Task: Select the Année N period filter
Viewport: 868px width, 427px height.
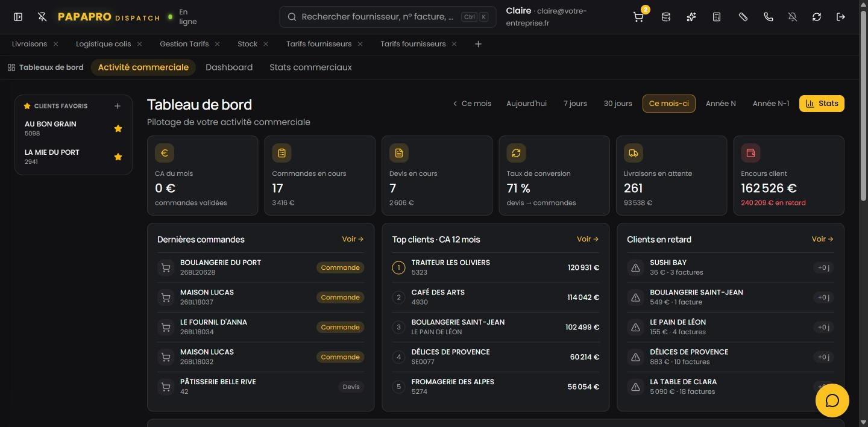Action: pos(720,104)
